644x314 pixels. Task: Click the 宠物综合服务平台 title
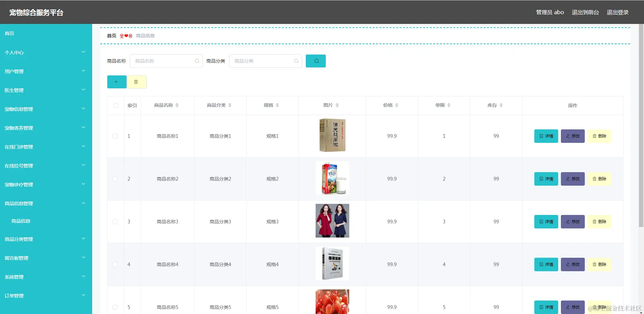pos(36,12)
